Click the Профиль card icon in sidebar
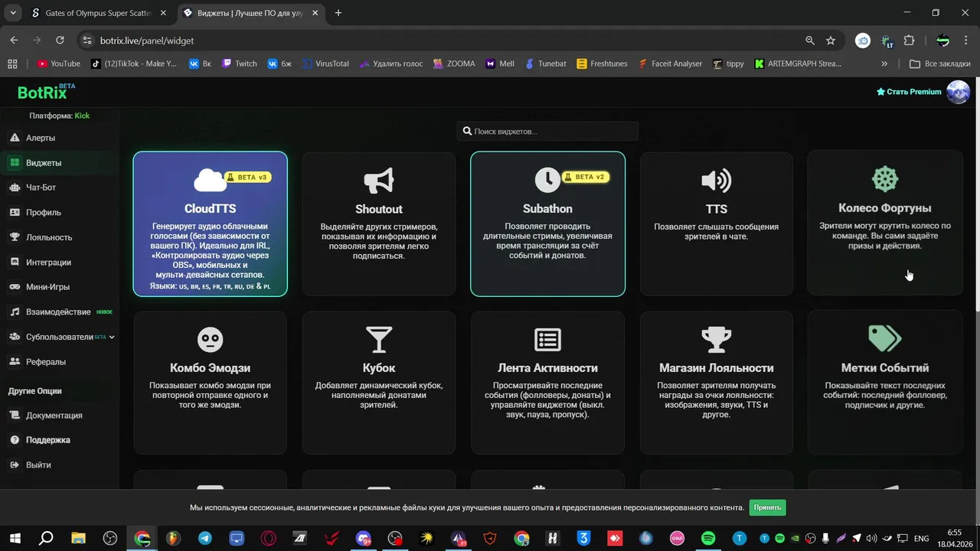The height and width of the screenshot is (551, 980). point(15,213)
